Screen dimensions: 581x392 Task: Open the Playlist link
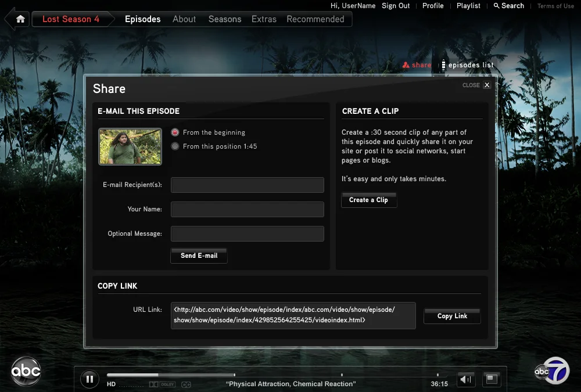[x=468, y=6]
